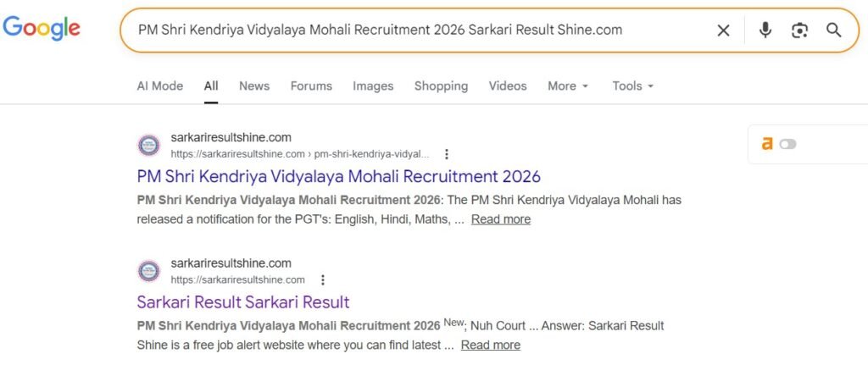Select the Images tab
868x365 pixels.
[x=373, y=86]
